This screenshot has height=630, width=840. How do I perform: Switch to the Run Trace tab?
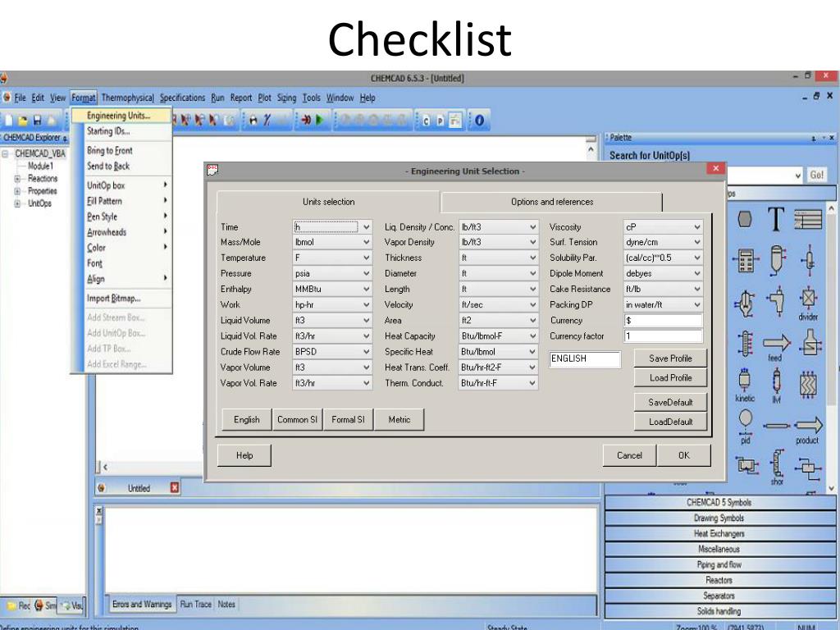[195, 605]
